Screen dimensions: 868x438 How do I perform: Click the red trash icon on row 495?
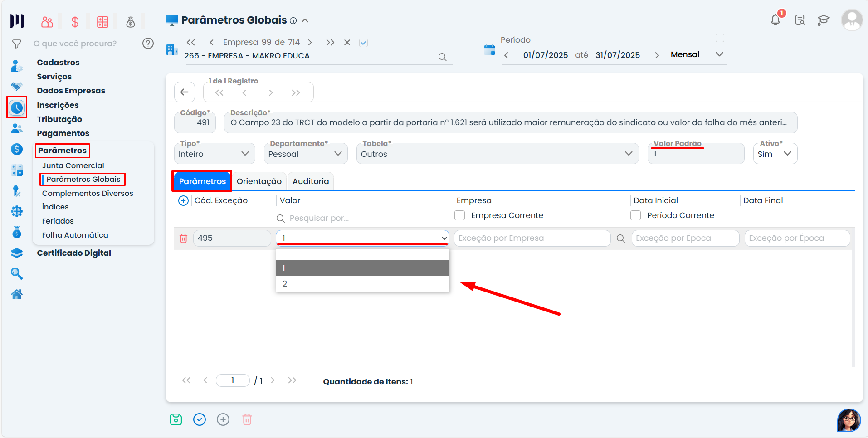tap(183, 238)
